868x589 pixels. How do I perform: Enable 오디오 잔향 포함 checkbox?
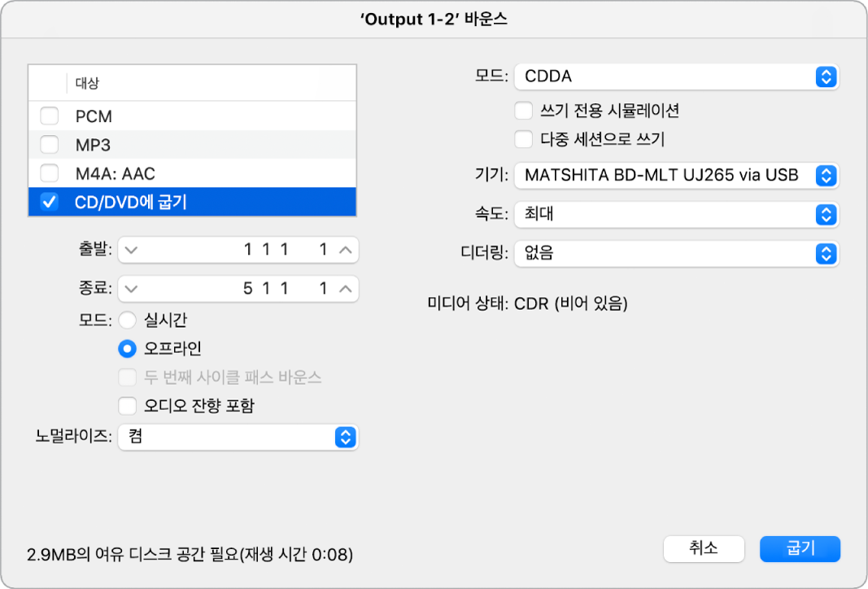[x=128, y=404]
